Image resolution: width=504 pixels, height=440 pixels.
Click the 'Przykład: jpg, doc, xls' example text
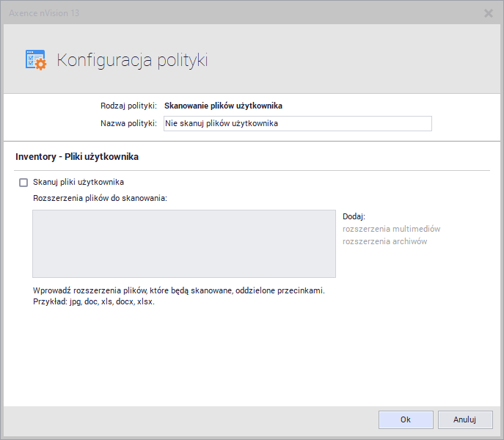tap(94, 301)
